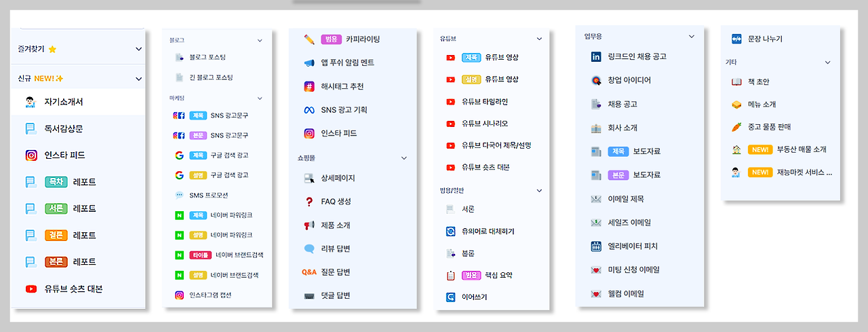The height and width of the screenshot is (332, 868).
Task: Collapse the 업무용 section chevron
Action: coord(692,37)
